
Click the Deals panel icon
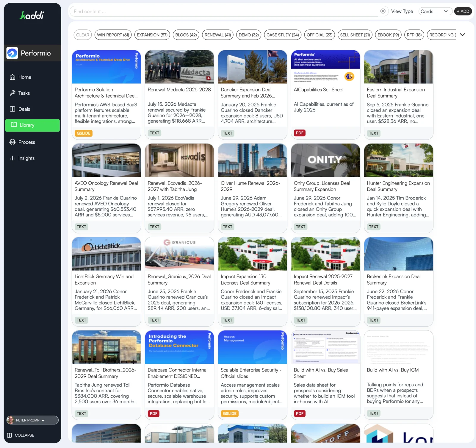pos(12,109)
